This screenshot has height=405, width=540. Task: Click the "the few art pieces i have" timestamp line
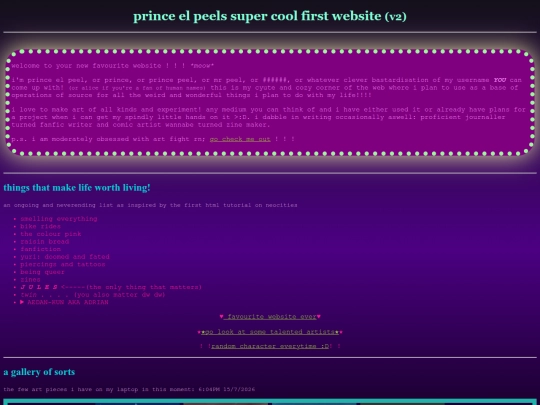(129, 389)
